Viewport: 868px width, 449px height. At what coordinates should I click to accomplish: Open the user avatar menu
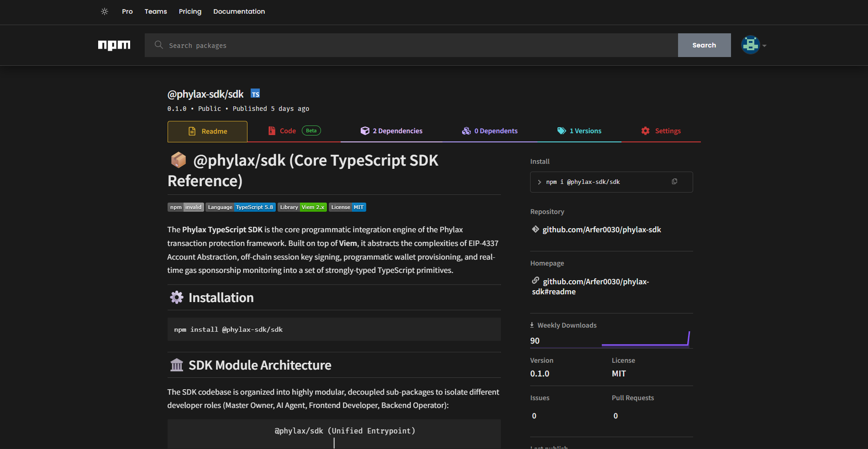coord(750,45)
